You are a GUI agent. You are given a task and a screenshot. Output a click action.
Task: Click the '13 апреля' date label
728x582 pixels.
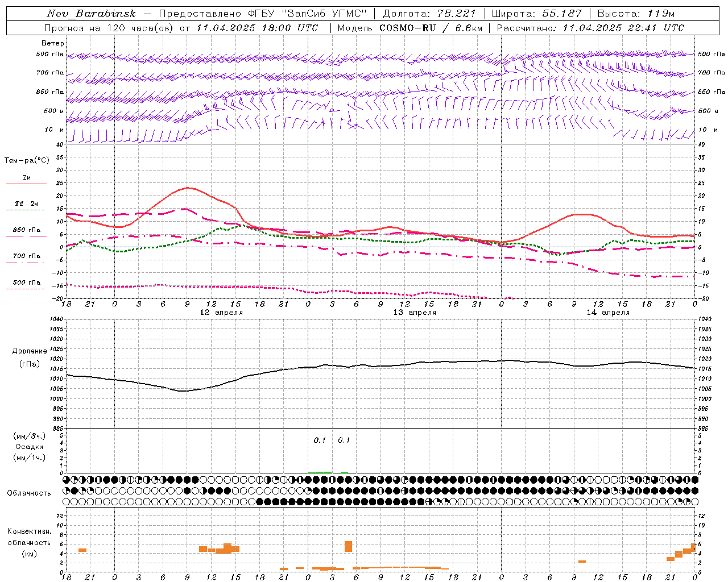(x=415, y=313)
